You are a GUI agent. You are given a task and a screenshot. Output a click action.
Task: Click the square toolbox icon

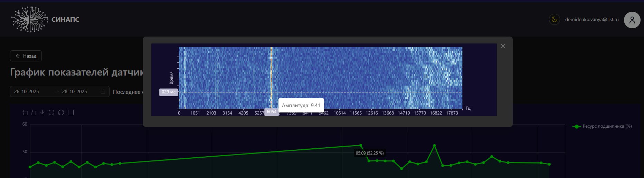pos(71,112)
